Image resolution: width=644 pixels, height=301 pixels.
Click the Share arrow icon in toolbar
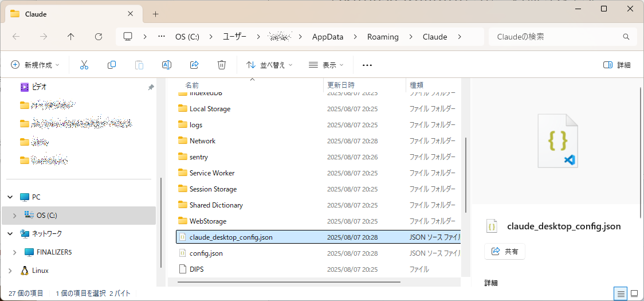pos(194,65)
